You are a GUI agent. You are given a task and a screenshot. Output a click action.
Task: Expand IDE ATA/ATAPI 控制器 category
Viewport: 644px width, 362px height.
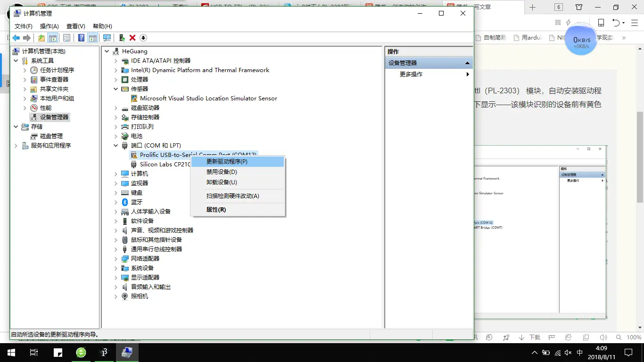116,60
